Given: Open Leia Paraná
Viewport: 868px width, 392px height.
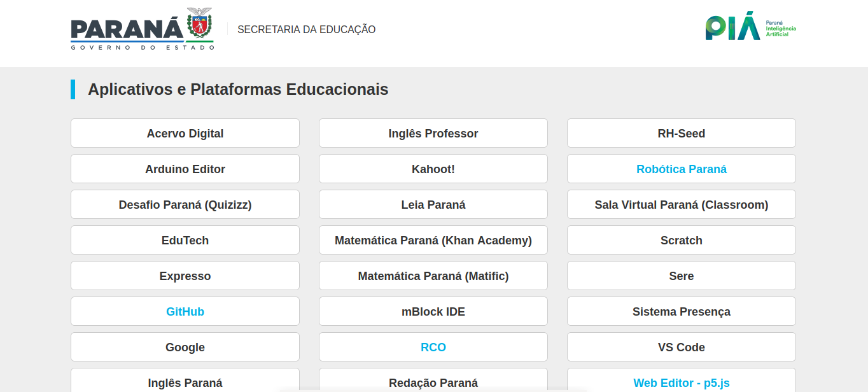Looking at the screenshot, I should 433,204.
